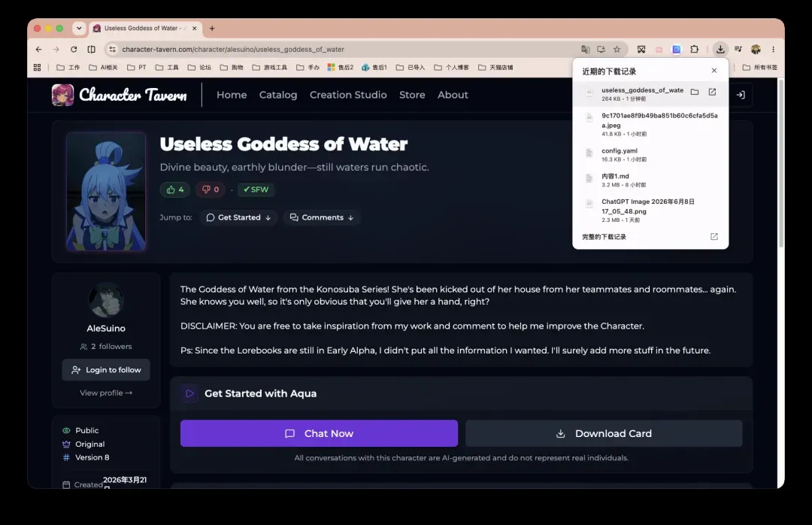
Task: Click the Character Tavern logo
Action: (119, 95)
